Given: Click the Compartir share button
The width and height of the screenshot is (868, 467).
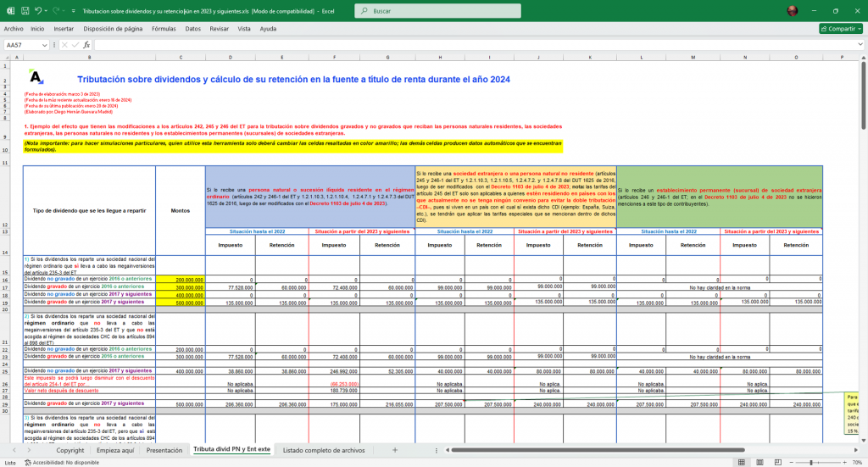Looking at the screenshot, I should click(x=841, y=29).
